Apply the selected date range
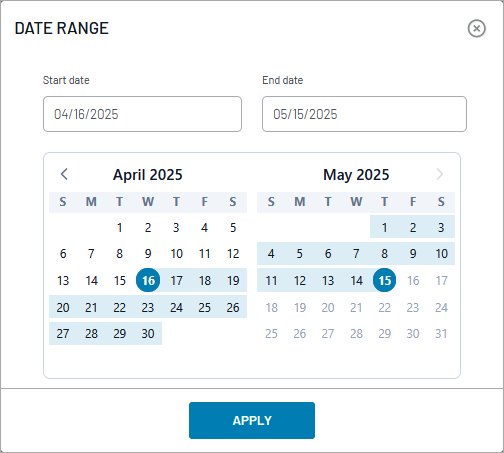The image size is (504, 453). pyautogui.click(x=252, y=420)
